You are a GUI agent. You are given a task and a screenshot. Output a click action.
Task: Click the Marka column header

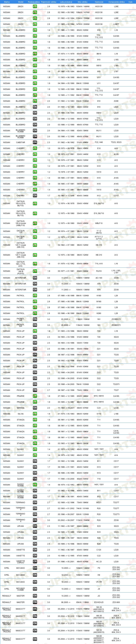coord(7,2)
